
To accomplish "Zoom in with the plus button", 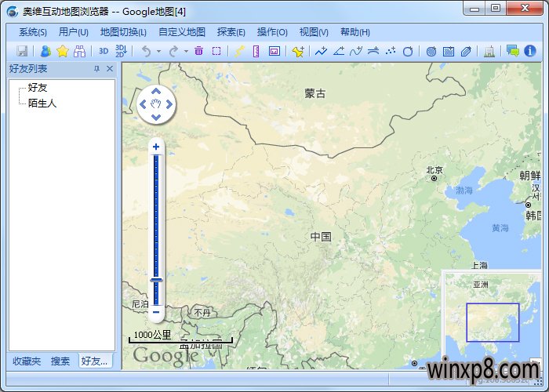I will click(x=156, y=147).
